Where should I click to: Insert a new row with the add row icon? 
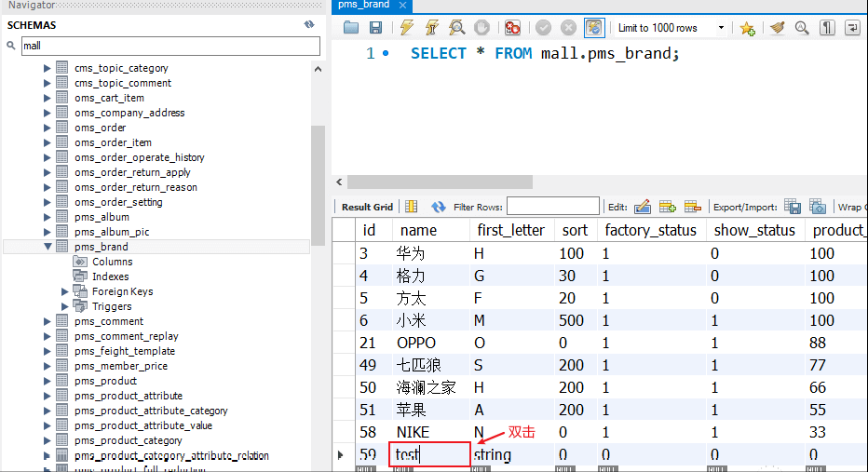668,207
